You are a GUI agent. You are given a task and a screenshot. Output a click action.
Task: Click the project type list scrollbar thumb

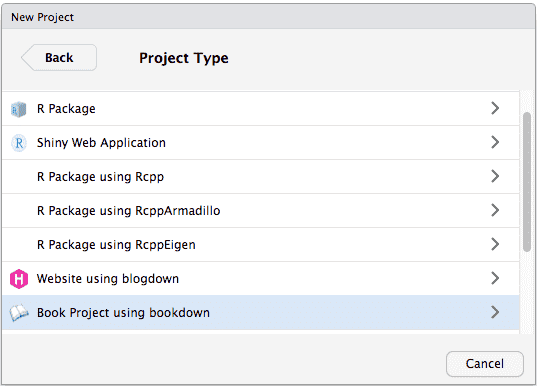tap(527, 182)
